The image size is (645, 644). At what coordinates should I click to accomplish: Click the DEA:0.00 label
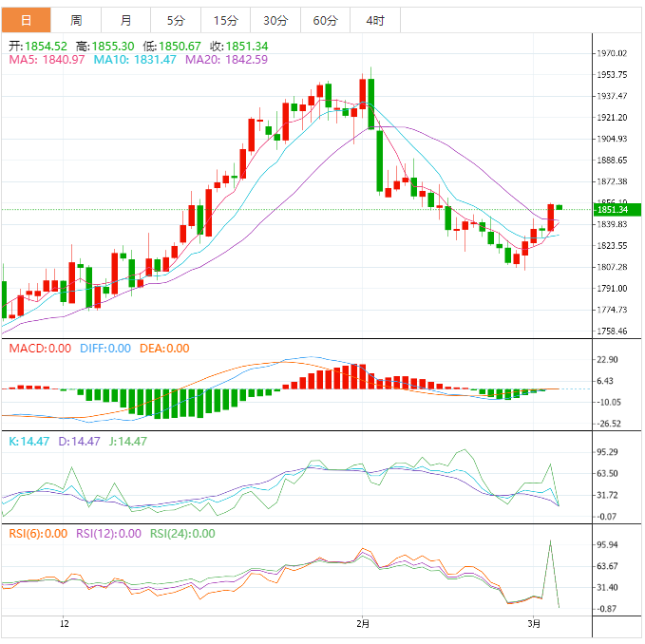[x=164, y=349]
